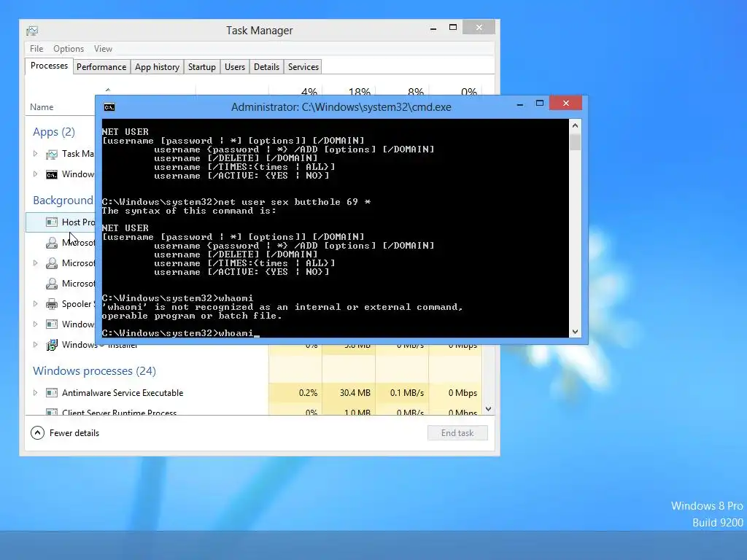The height and width of the screenshot is (560, 747).
Task: Switch to the Performance tab
Action: (101, 67)
